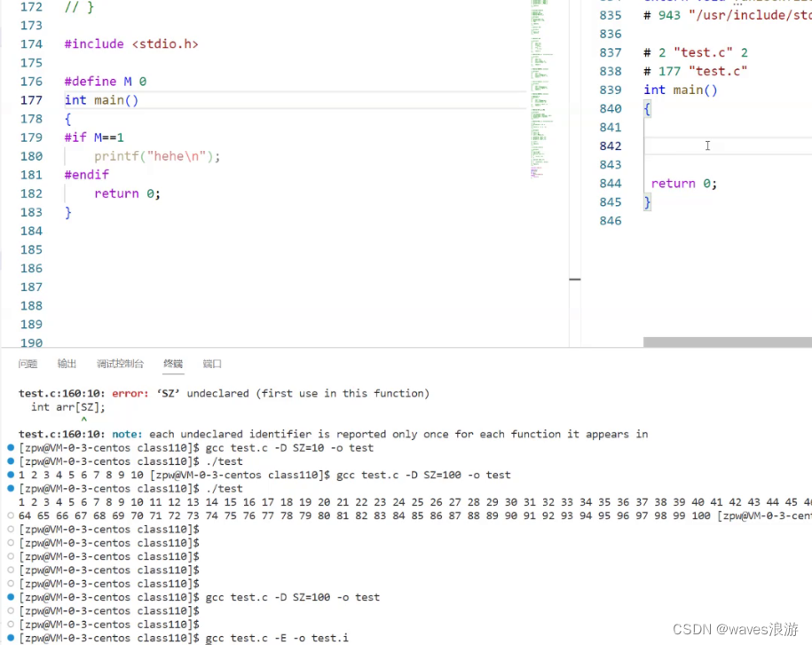Place cursor on '#include <stdio.h>' line
Image resolution: width=812 pixels, height=645 pixels.
[x=131, y=44]
